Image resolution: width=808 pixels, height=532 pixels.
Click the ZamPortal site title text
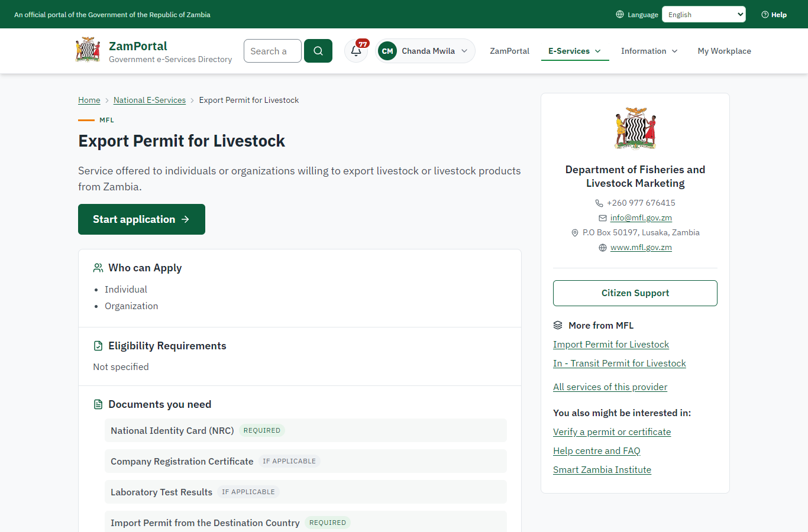(x=138, y=46)
